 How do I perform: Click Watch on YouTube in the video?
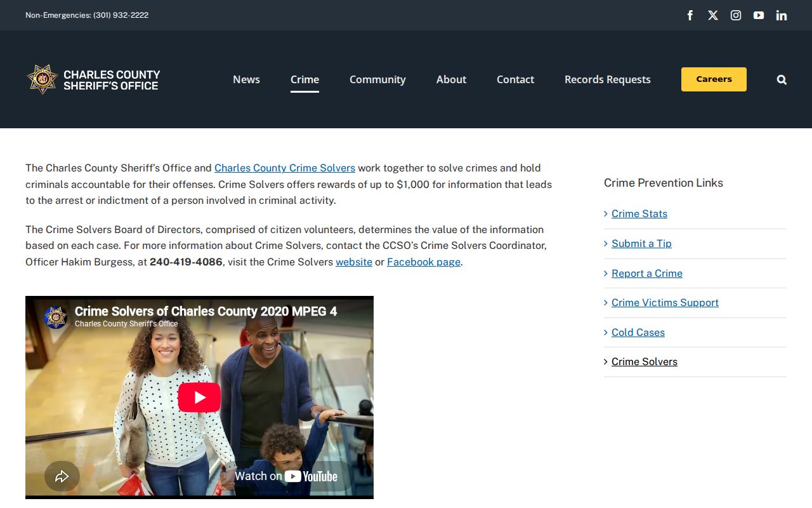tap(286, 476)
